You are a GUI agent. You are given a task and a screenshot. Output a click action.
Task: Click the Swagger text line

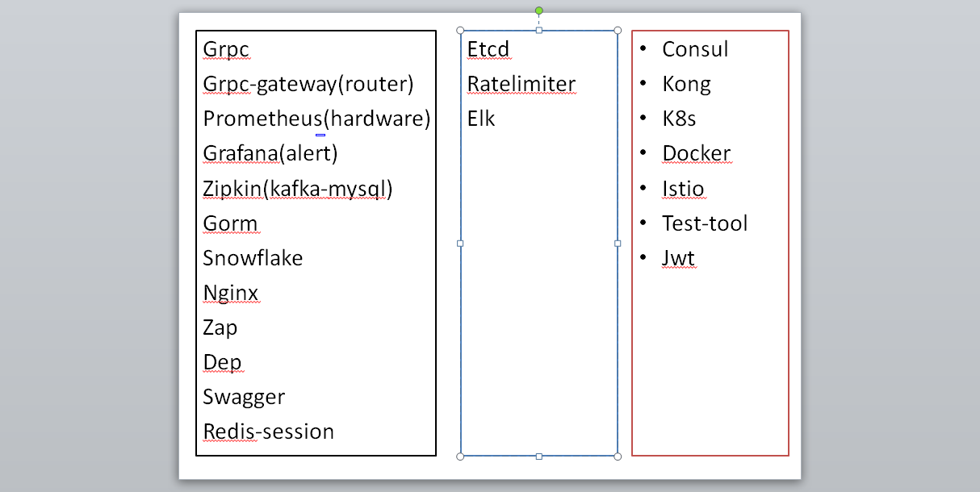click(244, 397)
